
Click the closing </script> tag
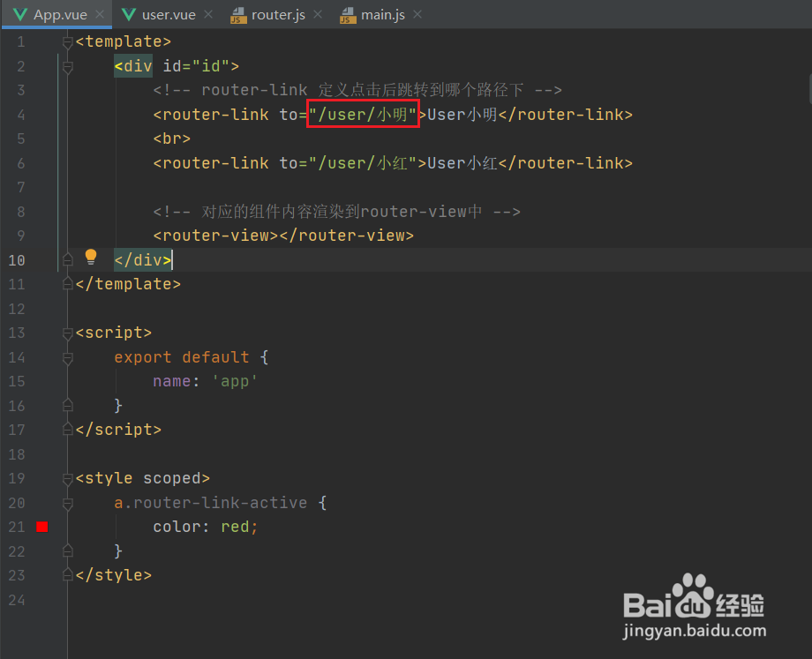pos(118,430)
